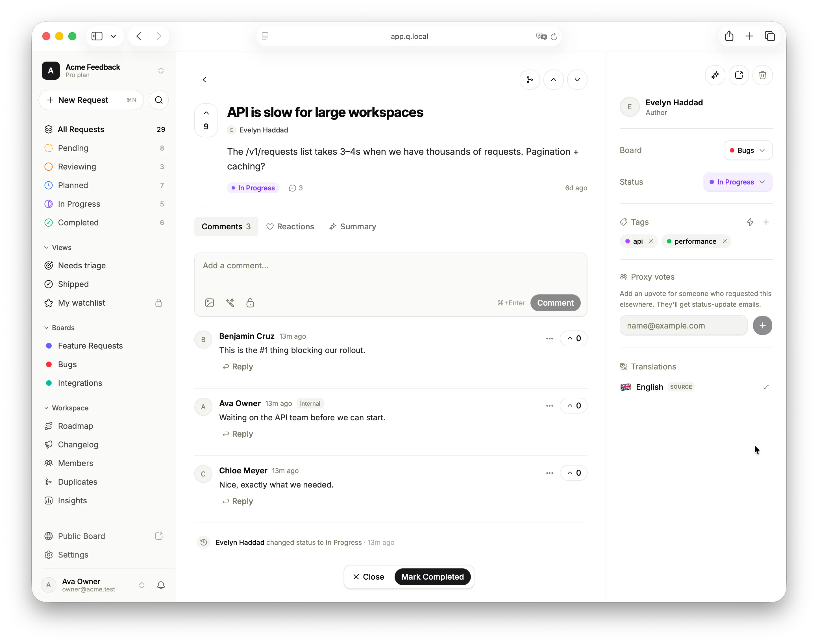The image size is (818, 644).
Task: Switch to the Reactions tab
Action: pos(290,227)
